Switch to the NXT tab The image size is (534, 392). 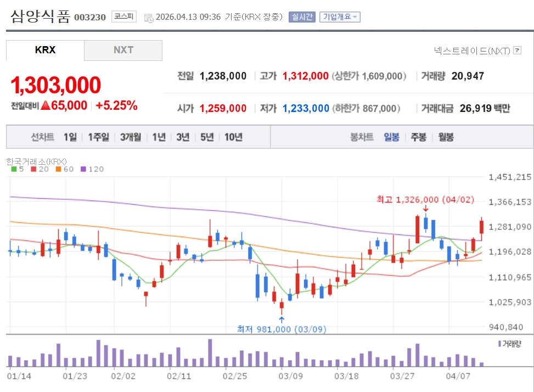[x=123, y=50]
